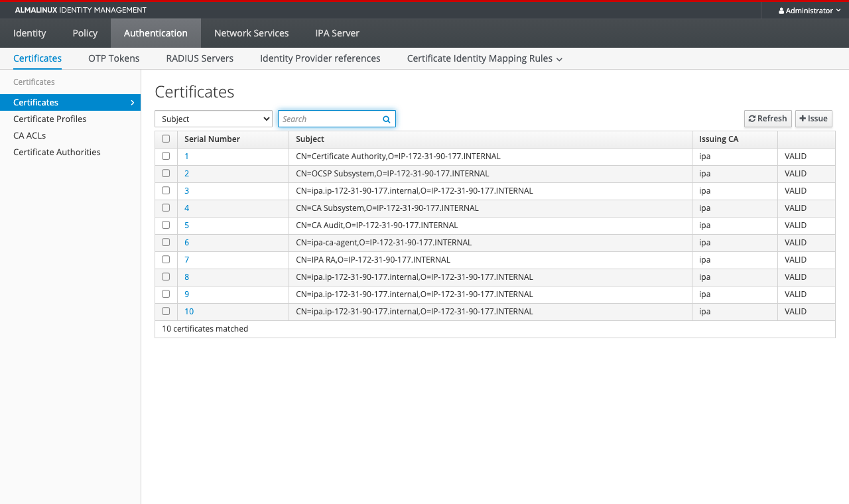The width and height of the screenshot is (849, 504).
Task: Open certificate serial number 4 link
Action: point(187,208)
